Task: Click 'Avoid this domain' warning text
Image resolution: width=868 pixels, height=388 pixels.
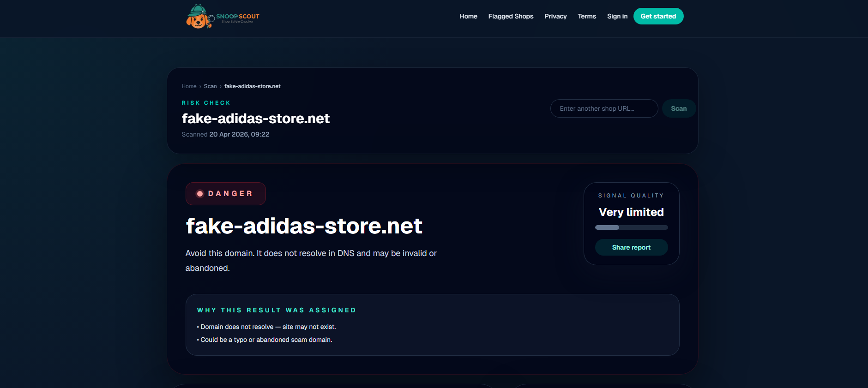Action: point(311,261)
